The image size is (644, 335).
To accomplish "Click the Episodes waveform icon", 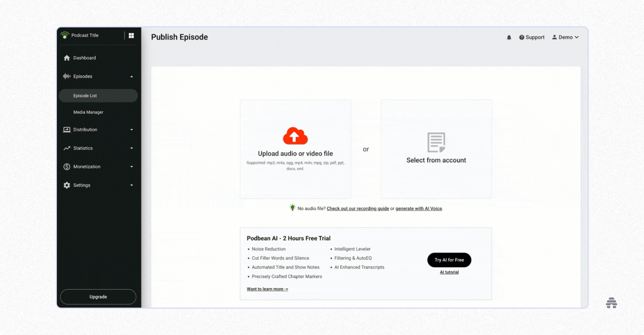I will (x=67, y=76).
